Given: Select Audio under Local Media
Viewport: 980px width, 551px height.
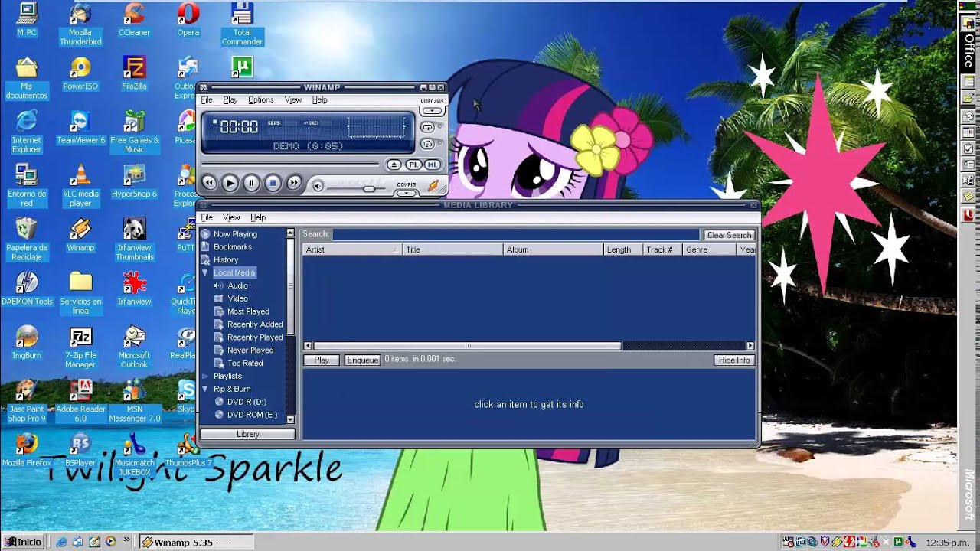Looking at the screenshot, I should point(238,285).
